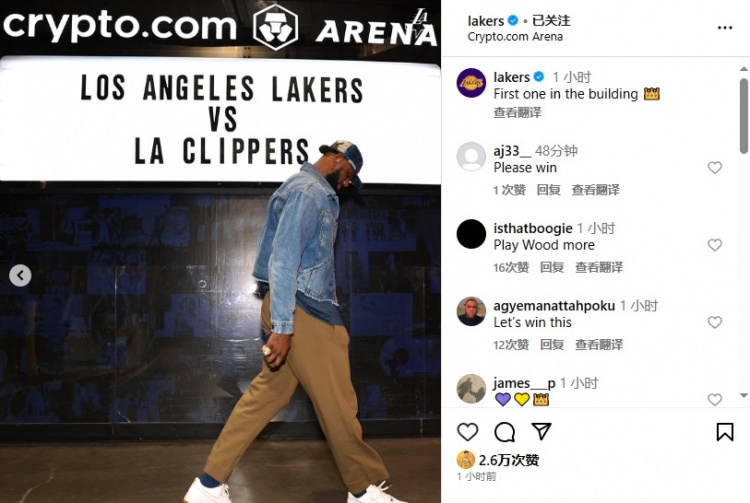Like the post with the heart icon

click(x=467, y=432)
